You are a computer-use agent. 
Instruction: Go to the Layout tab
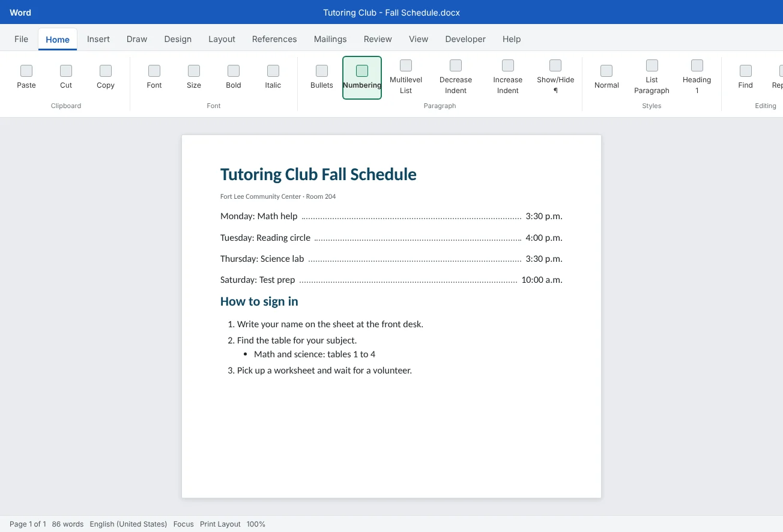pyautogui.click(x=222, y=39)
